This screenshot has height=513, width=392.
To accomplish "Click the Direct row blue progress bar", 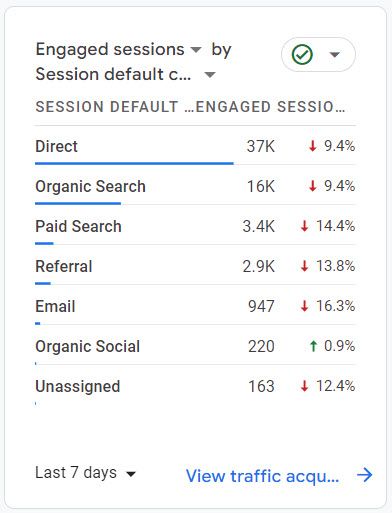I will [x=134, y=163].
